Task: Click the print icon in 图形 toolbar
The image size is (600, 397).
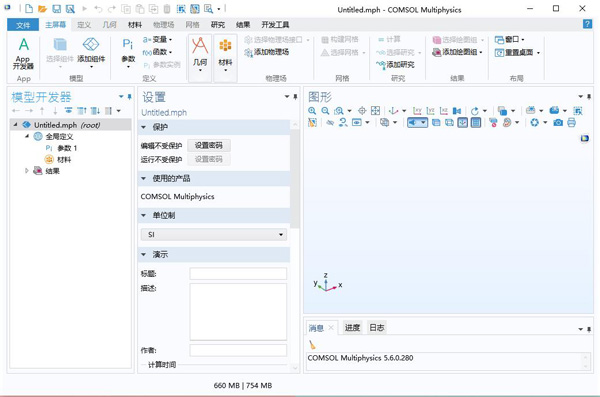Action: 572,123
